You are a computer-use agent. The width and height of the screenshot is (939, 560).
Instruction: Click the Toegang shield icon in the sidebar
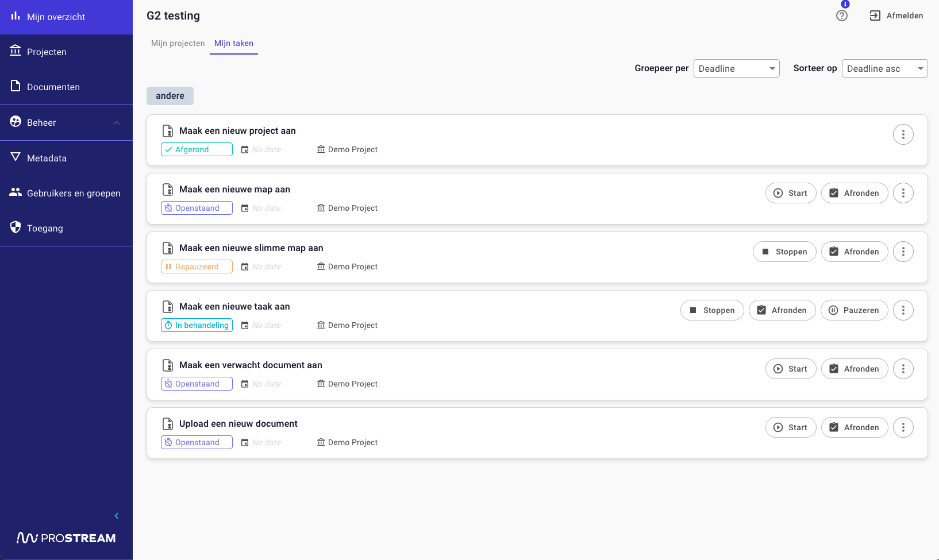[x=16, y=227]
